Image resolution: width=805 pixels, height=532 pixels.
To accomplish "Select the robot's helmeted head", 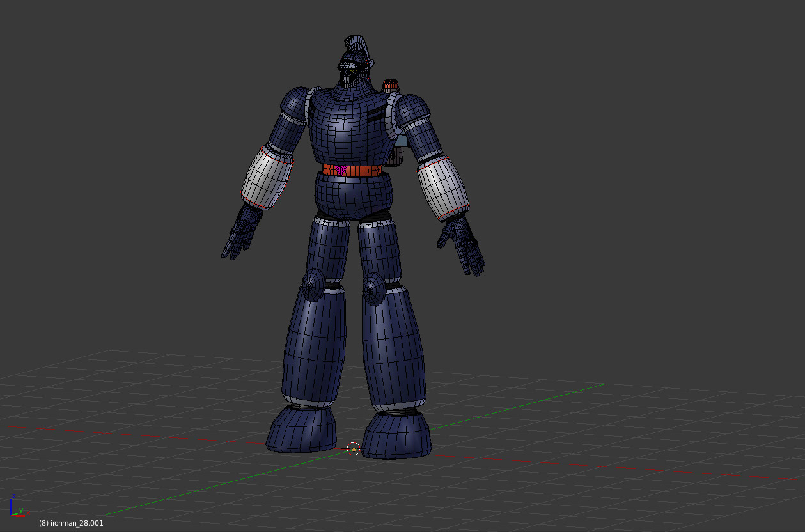I will pyautogui.click(x=354, y=63).
